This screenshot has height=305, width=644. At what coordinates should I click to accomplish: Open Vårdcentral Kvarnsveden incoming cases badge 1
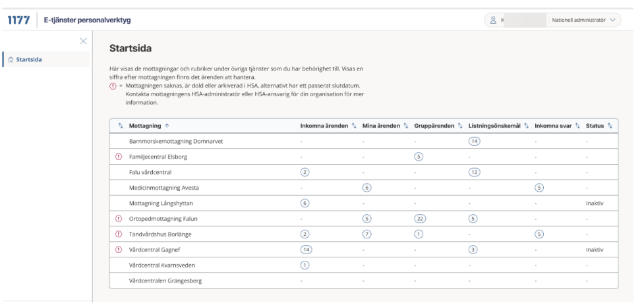305,265
